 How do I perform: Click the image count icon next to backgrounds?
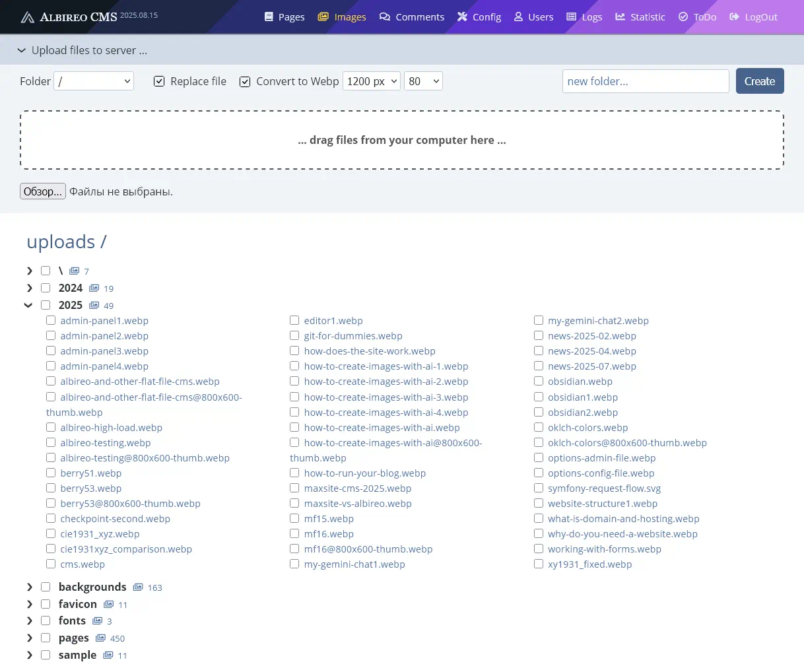[138, 586]
